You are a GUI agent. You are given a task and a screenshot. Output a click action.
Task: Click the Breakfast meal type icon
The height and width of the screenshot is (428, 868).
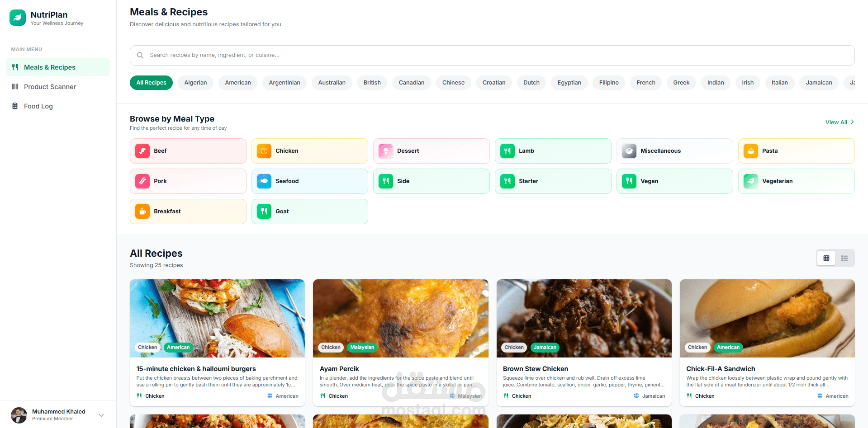tap(142, 211)
